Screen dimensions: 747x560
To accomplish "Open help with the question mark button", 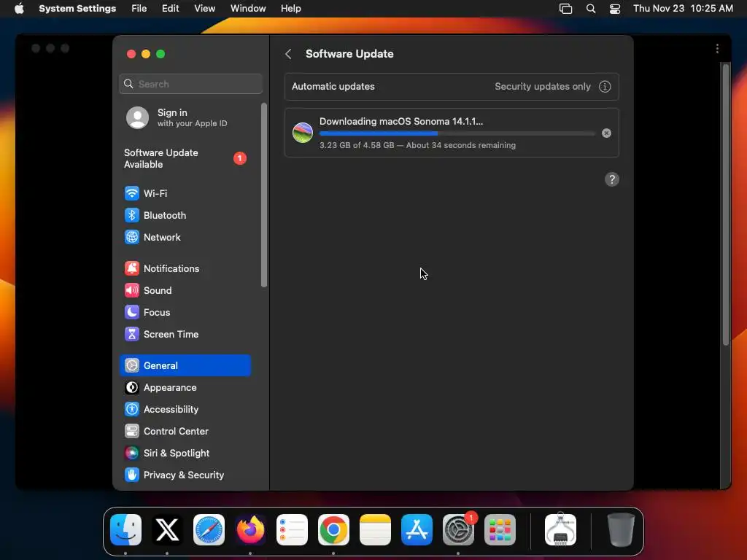I will (x=612, y=179).
